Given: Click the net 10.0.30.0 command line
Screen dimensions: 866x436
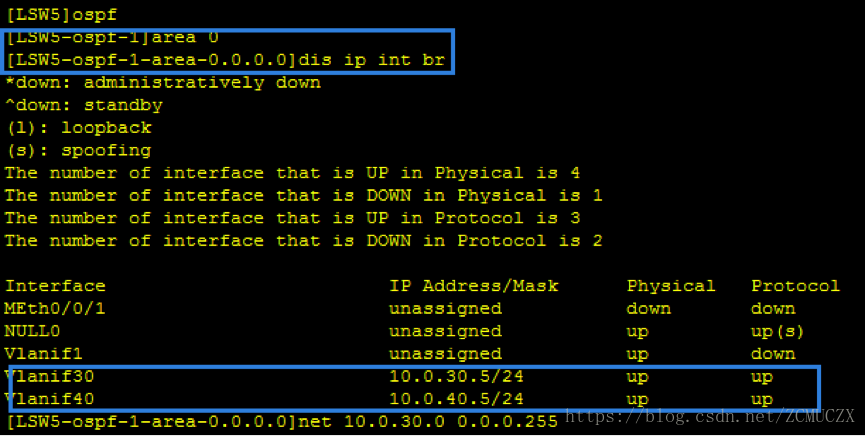Looking at the screenshot, I should [x=282, y=422].
